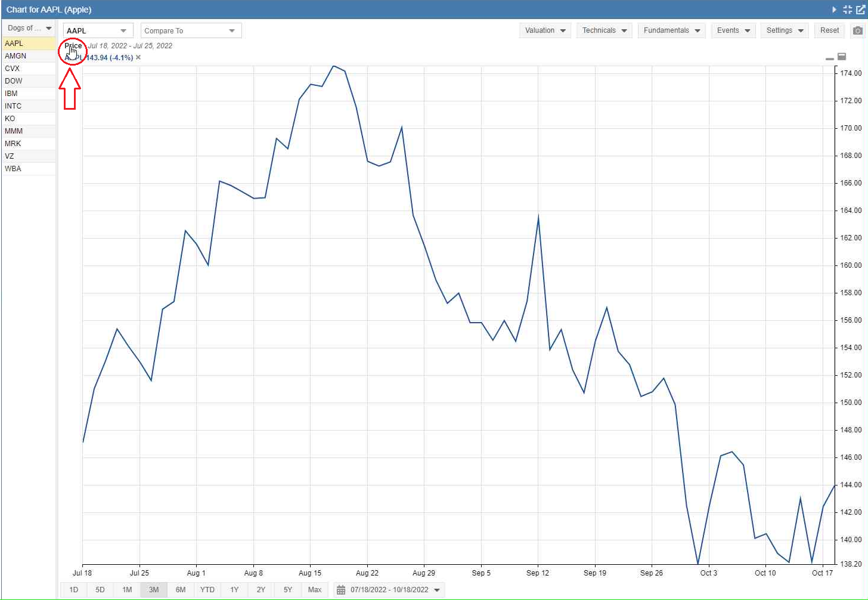This screenshot has height=600, width=868.
Task: Select IBM in the watchlist
Action: (x=29, y=94)
